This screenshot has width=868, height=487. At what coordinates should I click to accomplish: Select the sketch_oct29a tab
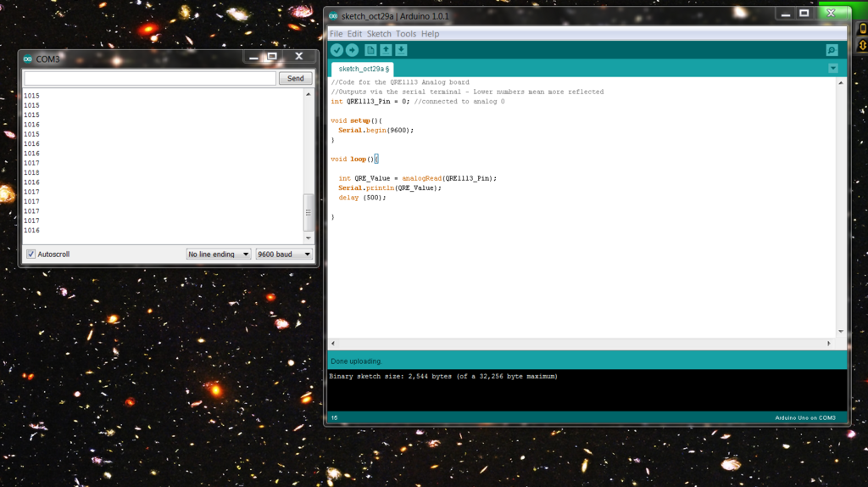(363, 70)
